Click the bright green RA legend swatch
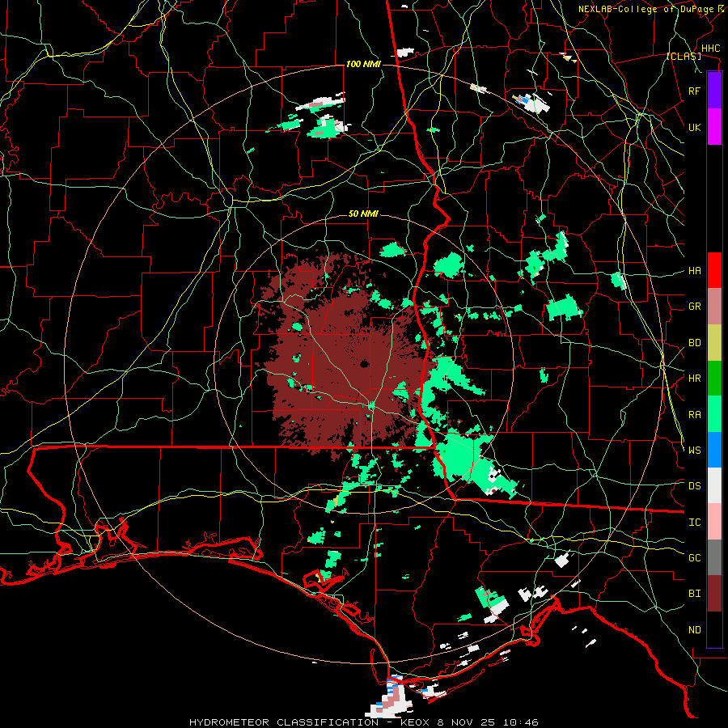Image resolution: width=728 pixels, height=728 pixels. (714, 414)
